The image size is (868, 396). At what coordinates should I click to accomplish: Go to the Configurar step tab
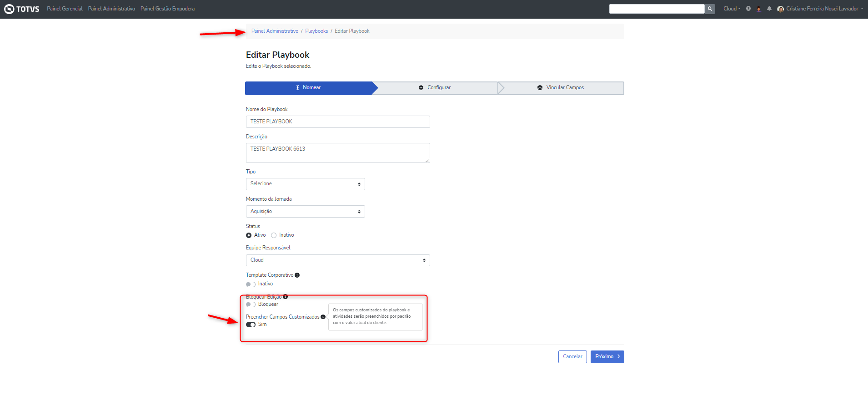435,88
